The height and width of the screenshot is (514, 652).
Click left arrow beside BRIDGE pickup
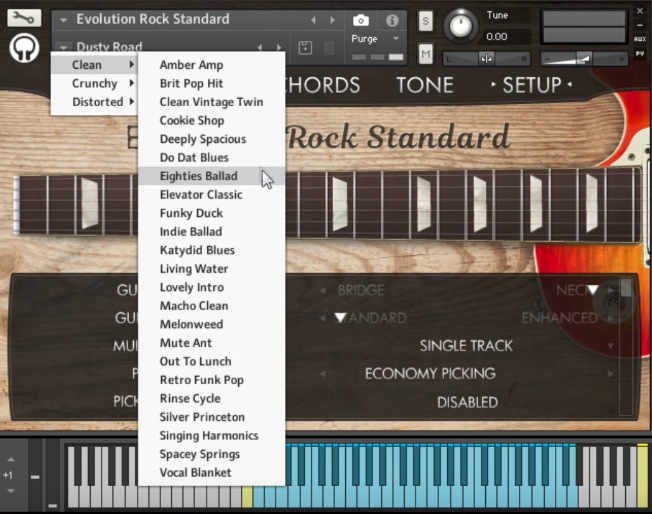[322, 290]
